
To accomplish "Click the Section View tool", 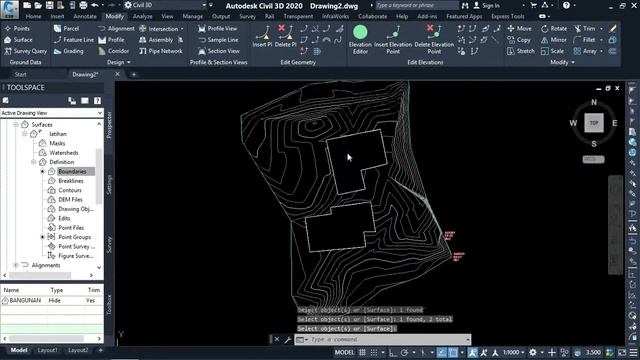I will [x=219, y=51].
